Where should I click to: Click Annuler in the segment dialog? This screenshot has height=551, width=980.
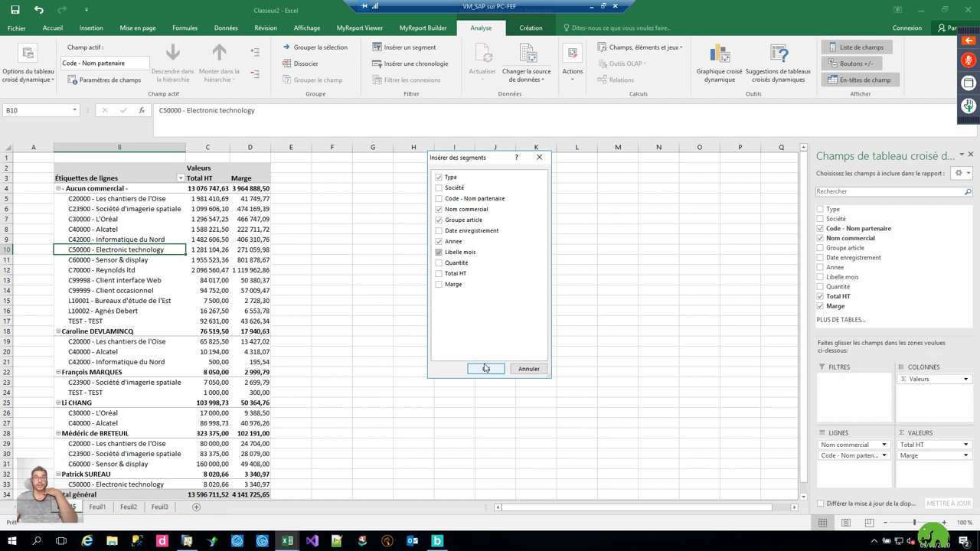(x=528, y=369)
